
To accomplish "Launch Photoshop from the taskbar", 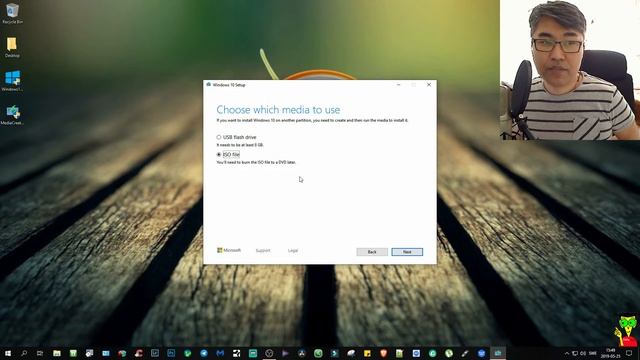I will (171, 353).
